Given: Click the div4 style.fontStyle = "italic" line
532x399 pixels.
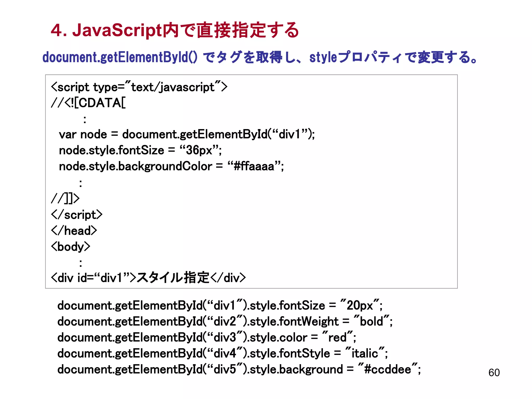Looking at the screenshot, I should [x=223, y=354].
